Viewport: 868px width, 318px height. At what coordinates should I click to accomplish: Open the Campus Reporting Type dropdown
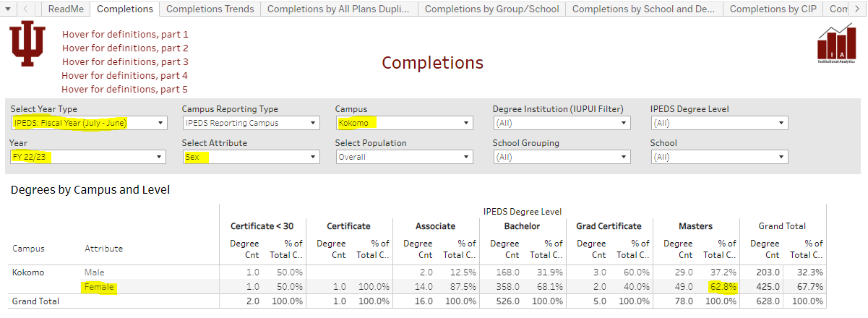pos(250,124)
